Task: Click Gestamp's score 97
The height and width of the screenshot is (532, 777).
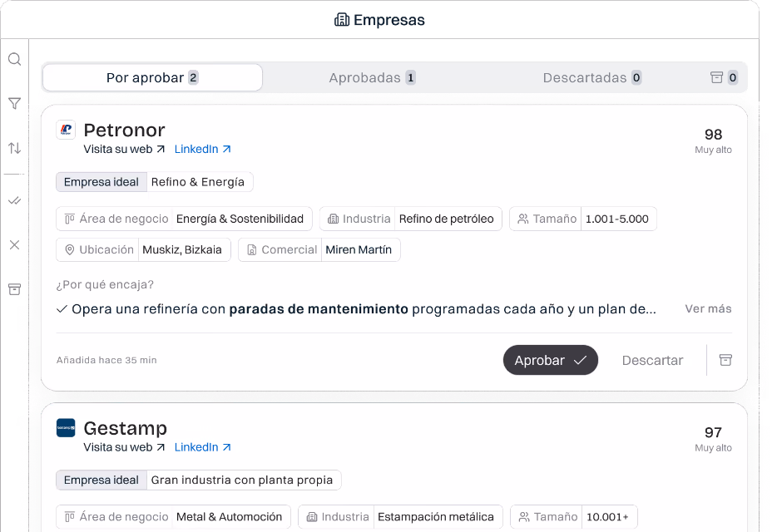Action: [713, 432]
